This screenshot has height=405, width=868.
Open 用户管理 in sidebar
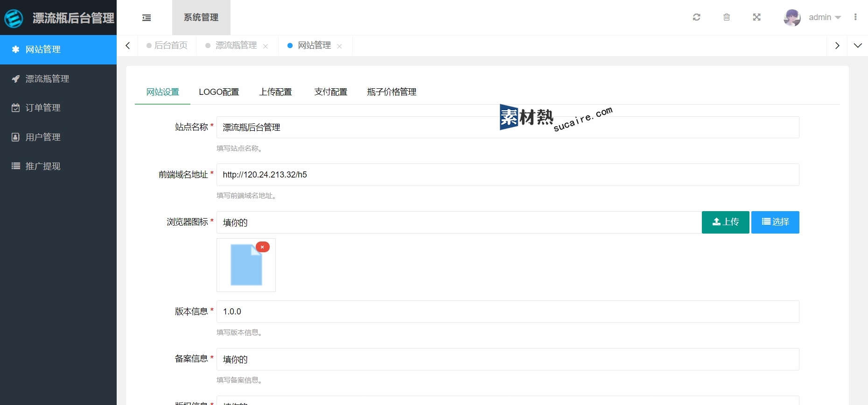[58, 137]
